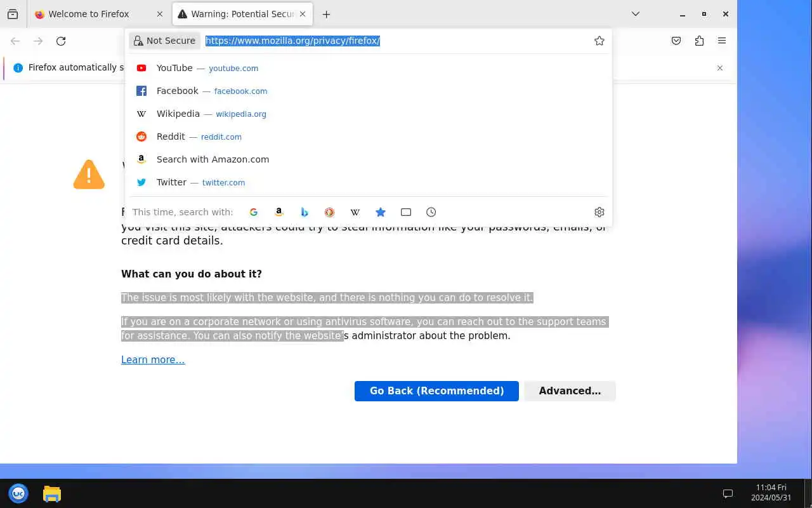Viewport: 812px width, 508px height.
Task: Open the Firefox View icon
Action: tap(13, 14)
